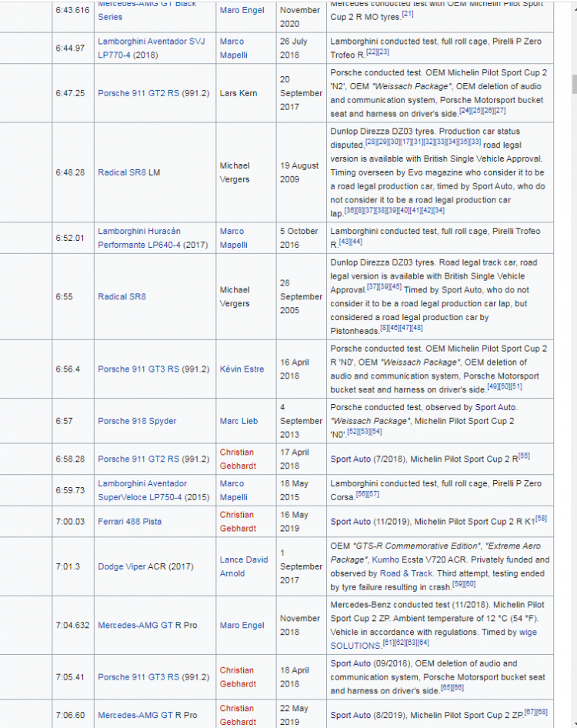577x728 pixels.
Task: Open the Kévin Estre driver link
Action: (242, 369)
